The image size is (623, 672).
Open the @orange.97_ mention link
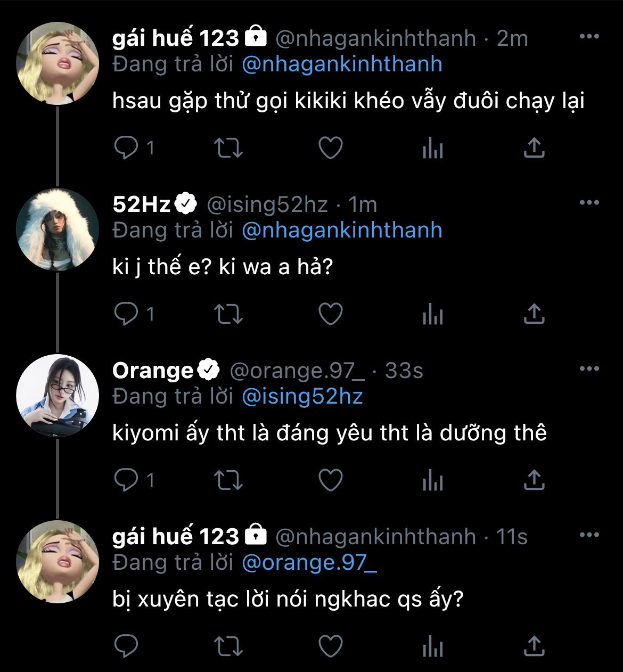click(x=309, y=563)
